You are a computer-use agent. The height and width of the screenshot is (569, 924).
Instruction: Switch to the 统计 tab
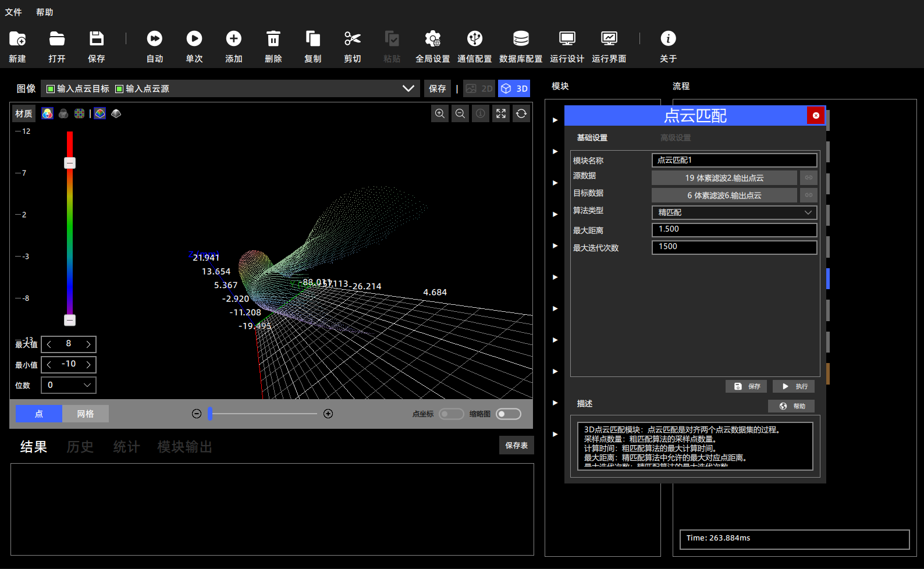(x=127, y=447)
